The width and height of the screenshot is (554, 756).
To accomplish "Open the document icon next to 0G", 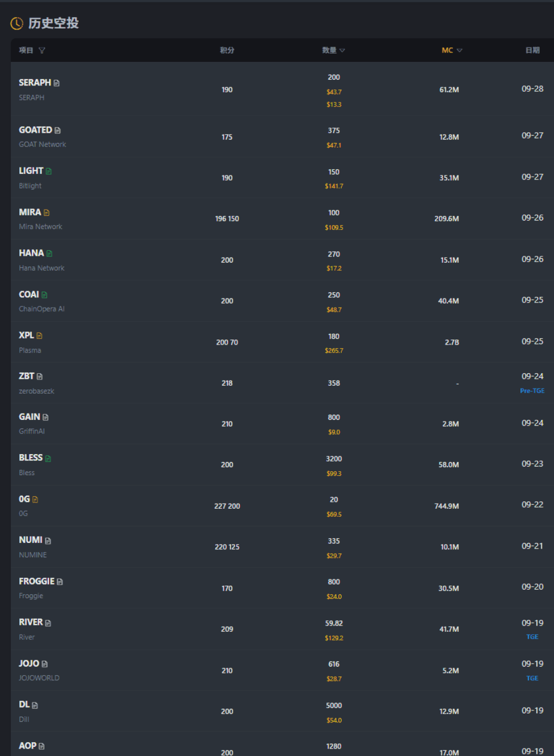I will tap(35, 500).
